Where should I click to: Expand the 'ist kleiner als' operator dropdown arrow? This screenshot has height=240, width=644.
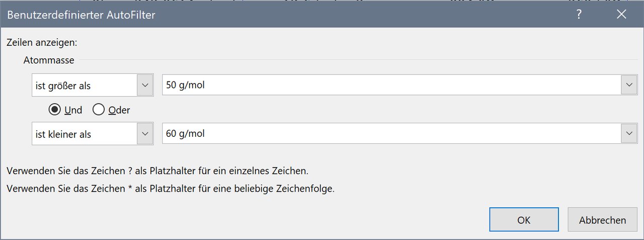point(145,134)
